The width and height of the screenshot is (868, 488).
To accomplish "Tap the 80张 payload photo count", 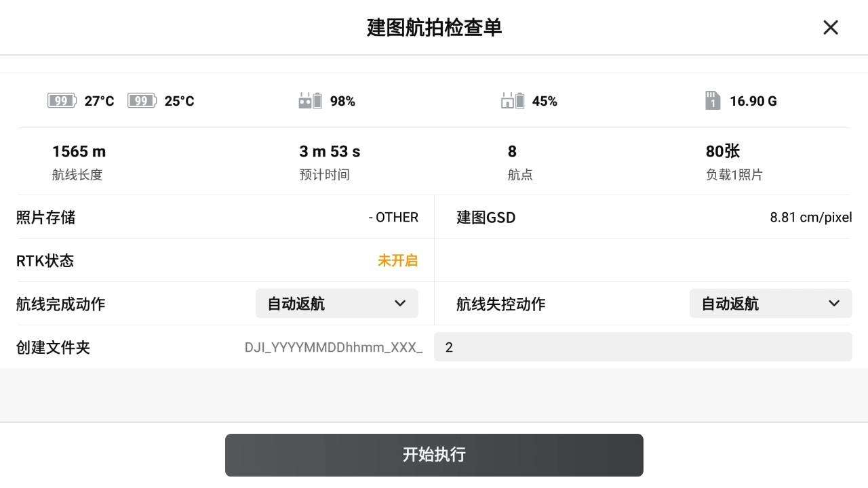I will [723, 151].
